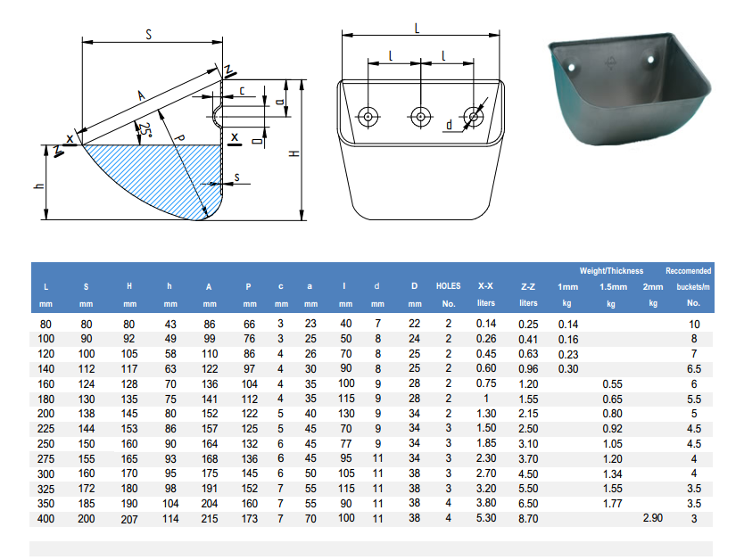This screenshot has width=744, height=560.
Task: Select the 25° angle label in the diagram
Action: [x=145, y=131]
